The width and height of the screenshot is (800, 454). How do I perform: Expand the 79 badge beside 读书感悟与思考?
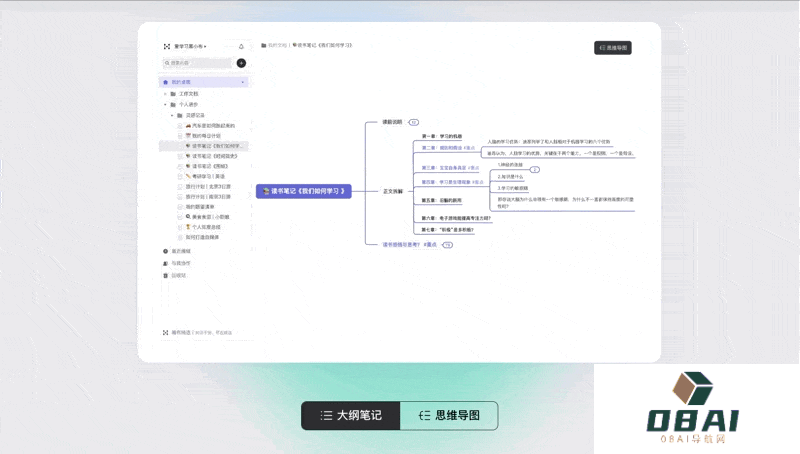[447, 245]
